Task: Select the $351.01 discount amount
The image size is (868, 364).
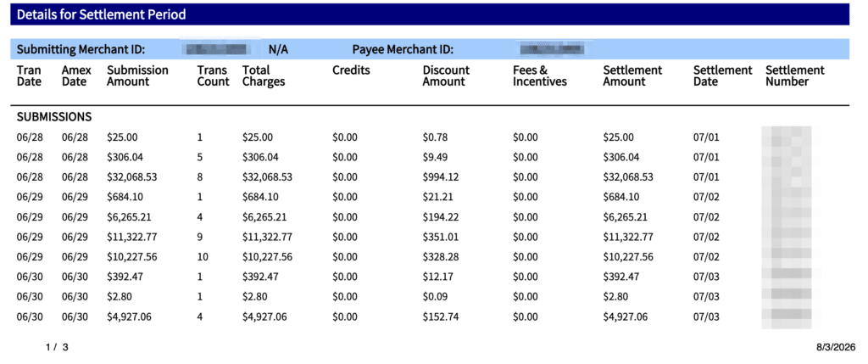Action: pos(441,237)
